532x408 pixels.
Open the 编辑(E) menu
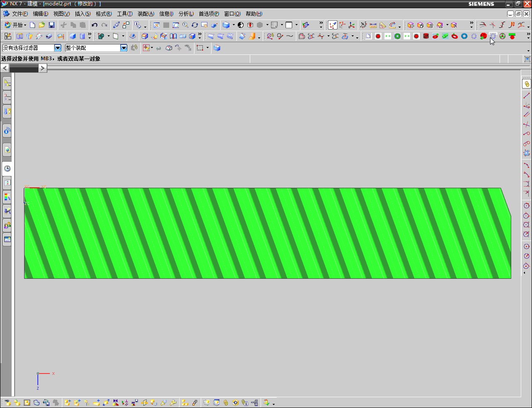[40, 14]
